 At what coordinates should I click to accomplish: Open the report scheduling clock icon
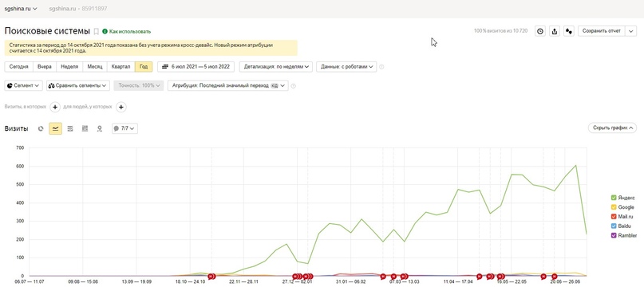[x=540, y=31]
